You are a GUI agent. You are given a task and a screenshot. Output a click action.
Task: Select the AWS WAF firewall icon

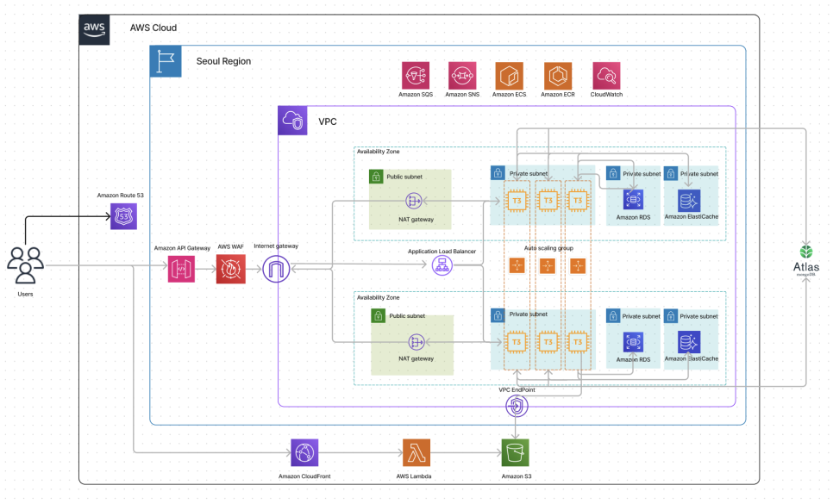click(x=230, y=270)
